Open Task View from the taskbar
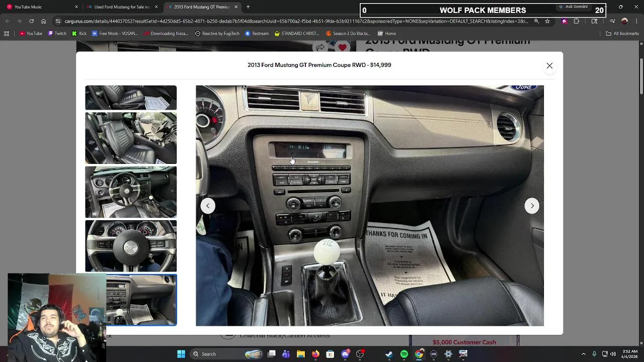Viewport: 644px width, 362px height. click(272, 354)
